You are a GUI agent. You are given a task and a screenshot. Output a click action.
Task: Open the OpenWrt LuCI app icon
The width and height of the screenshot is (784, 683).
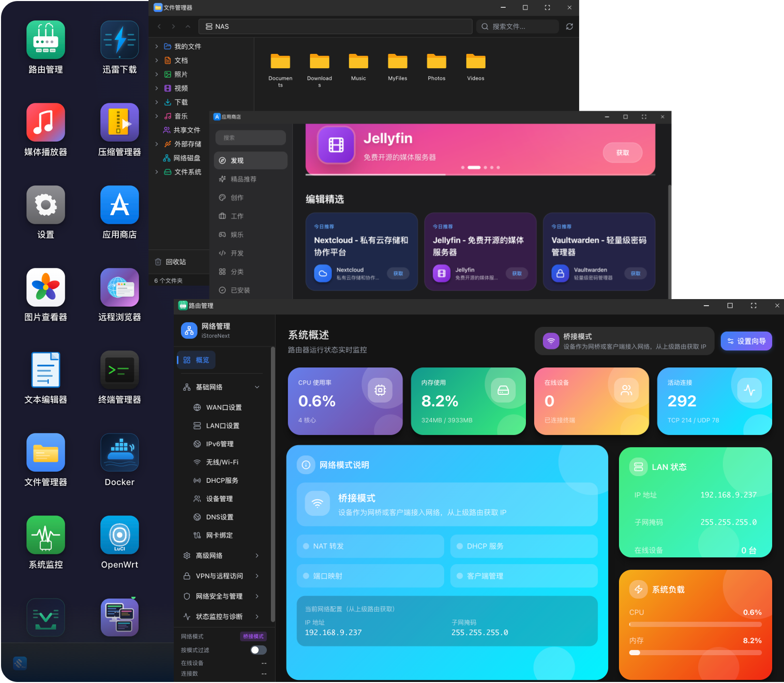pyautogui.click(x=119, y=535)
